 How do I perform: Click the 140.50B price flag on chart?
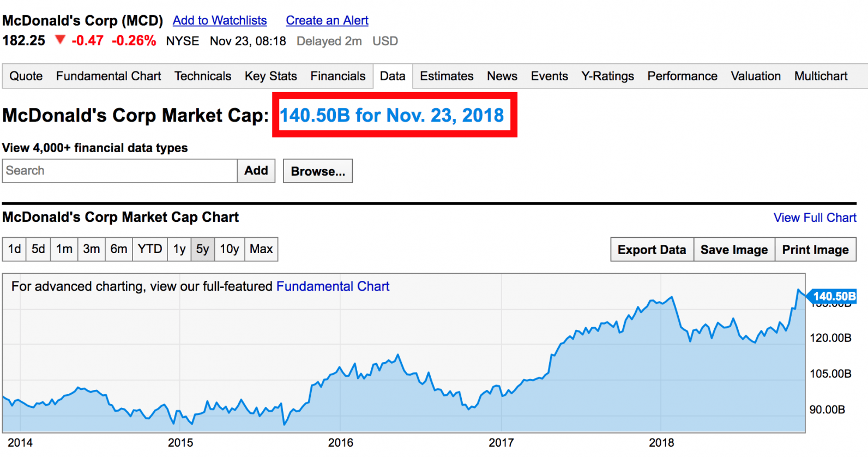pyautogui.click(x=832, y=296)
